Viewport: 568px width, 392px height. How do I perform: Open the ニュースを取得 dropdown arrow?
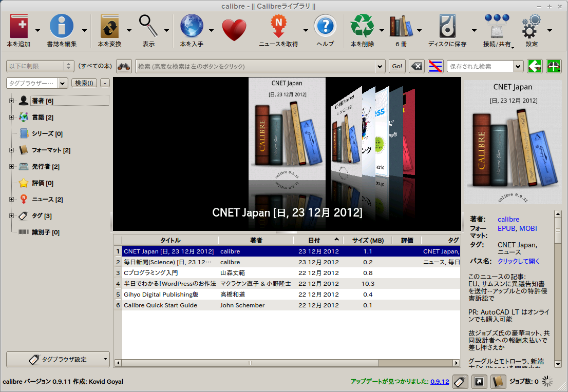point(306,30)
